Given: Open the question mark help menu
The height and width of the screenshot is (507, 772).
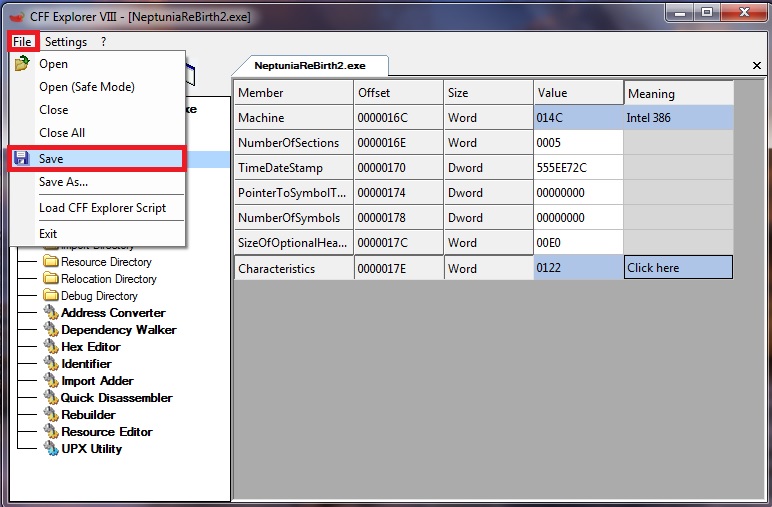Looking at the screenshot, I should click(x=103, y=42).
